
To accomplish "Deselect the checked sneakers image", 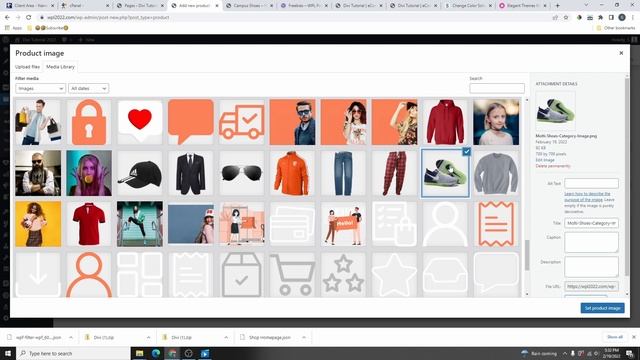I will tap(467, 152).
